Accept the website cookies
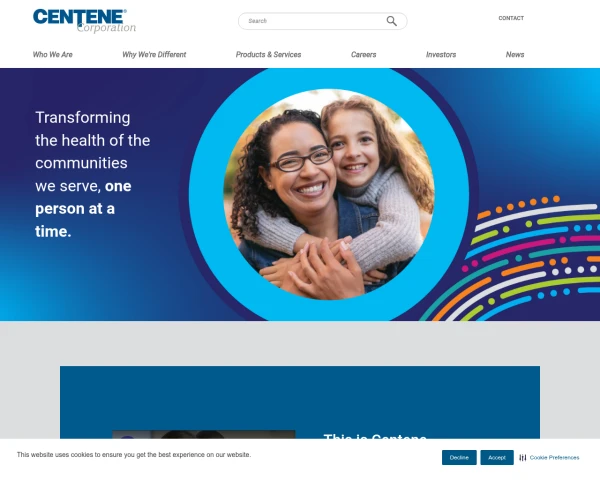The image size is (600, 480). click(x=497, y=457)
